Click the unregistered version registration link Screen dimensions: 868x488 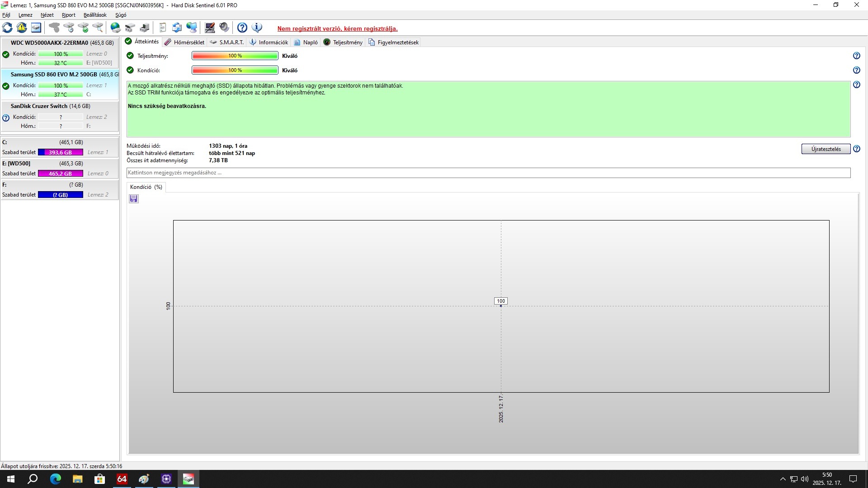coord(337,28)
